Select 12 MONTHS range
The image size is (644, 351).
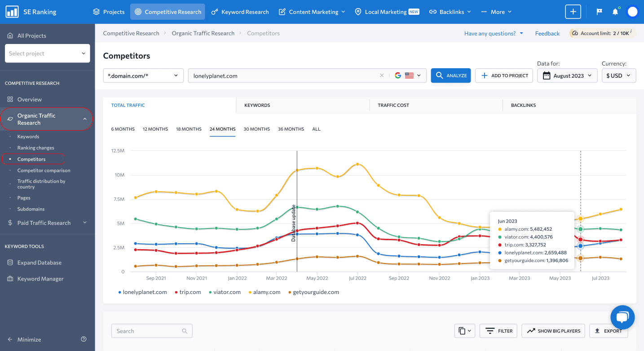155,129
